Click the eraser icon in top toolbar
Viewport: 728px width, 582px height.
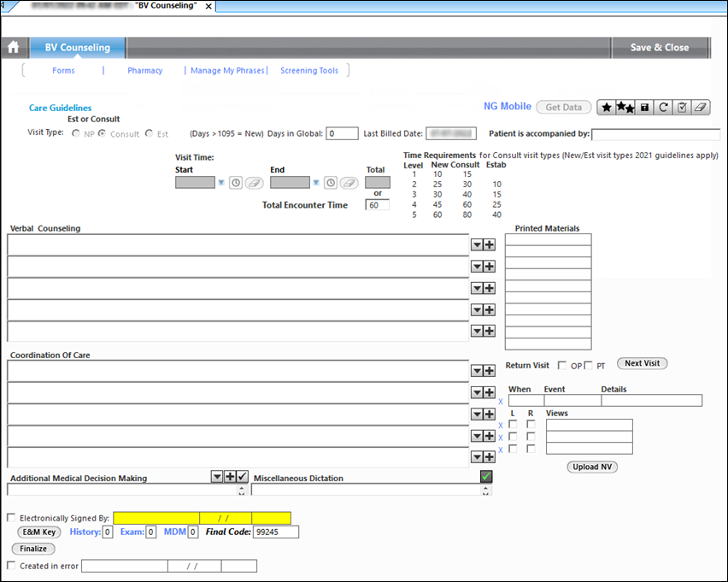700,108
